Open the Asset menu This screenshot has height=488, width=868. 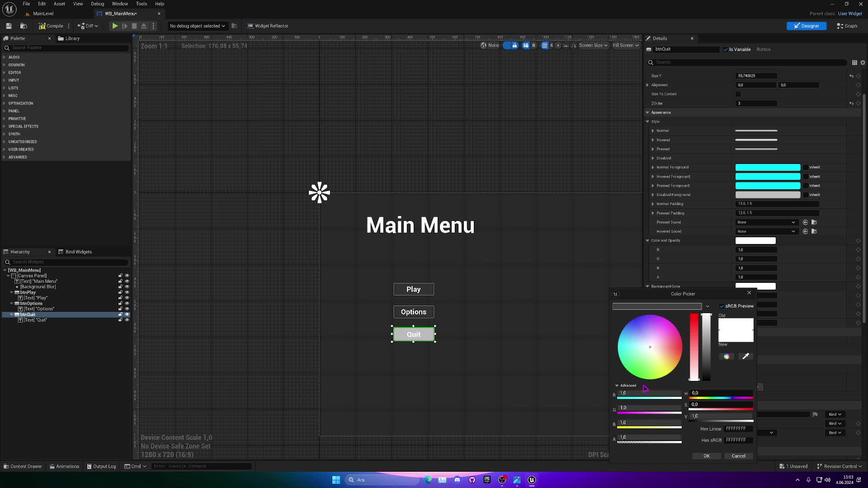pos(59,4)
